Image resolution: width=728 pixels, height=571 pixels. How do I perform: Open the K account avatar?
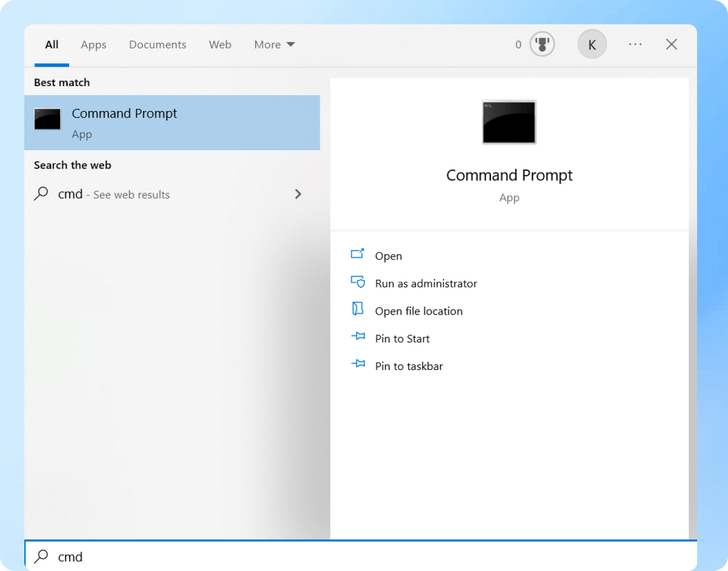point(592,44)
